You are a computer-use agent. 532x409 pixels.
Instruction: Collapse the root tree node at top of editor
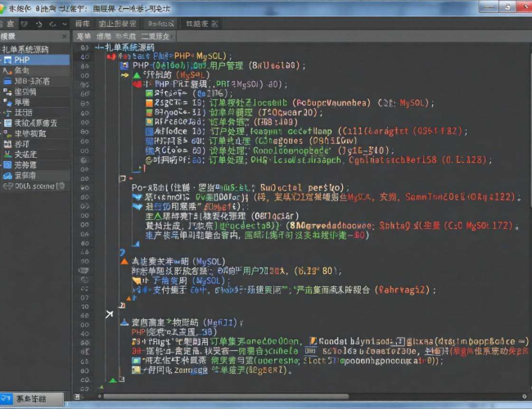(x=100, y=48)
